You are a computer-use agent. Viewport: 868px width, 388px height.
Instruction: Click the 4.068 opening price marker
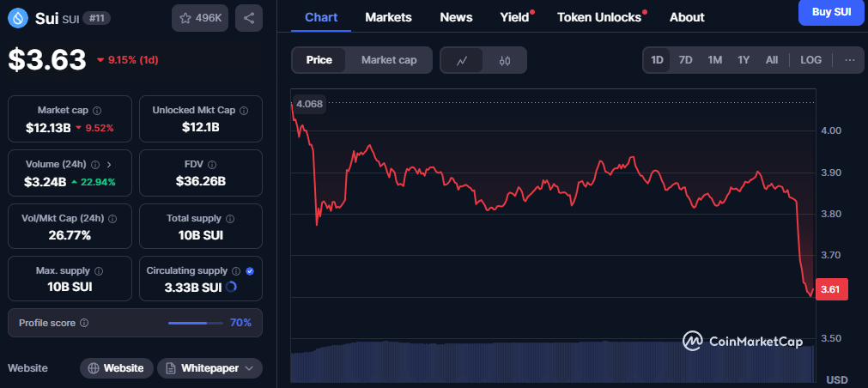tap(309, 104)
